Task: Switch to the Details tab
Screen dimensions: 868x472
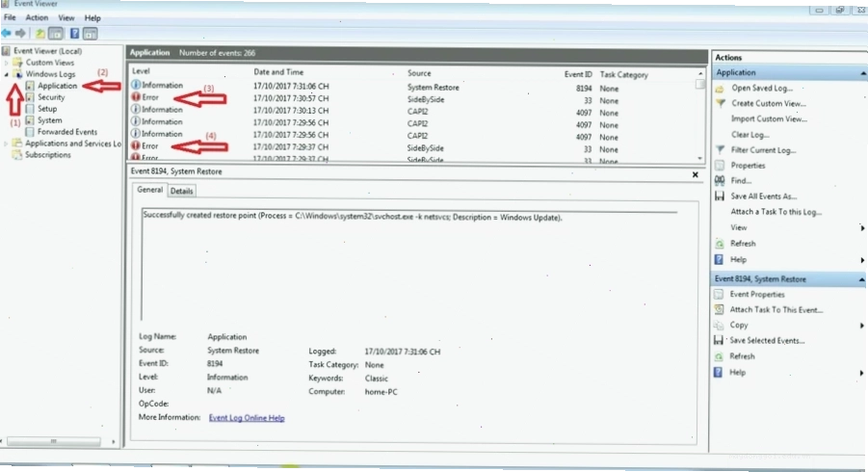Action: click(181, 191)
